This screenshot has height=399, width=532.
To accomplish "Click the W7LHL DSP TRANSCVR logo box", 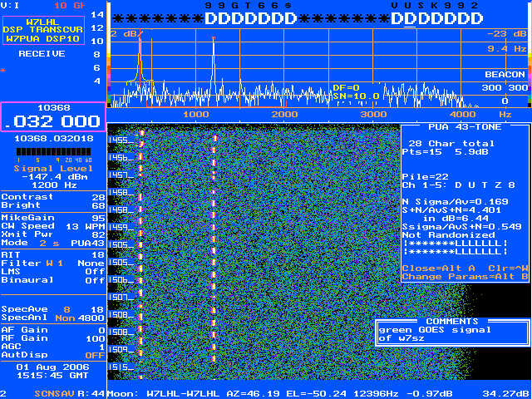I will pyautogui.click(x=53, y=31).
